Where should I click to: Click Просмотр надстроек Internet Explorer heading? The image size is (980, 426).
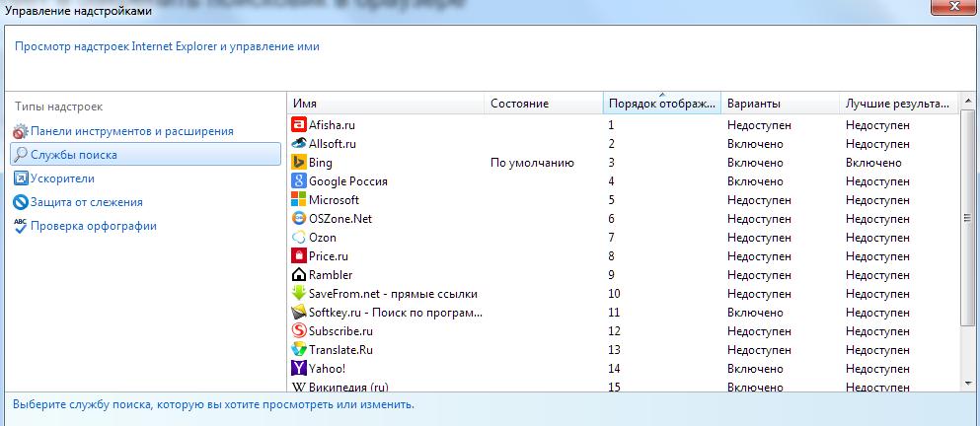pyautogui.click(x=167, y=46)
